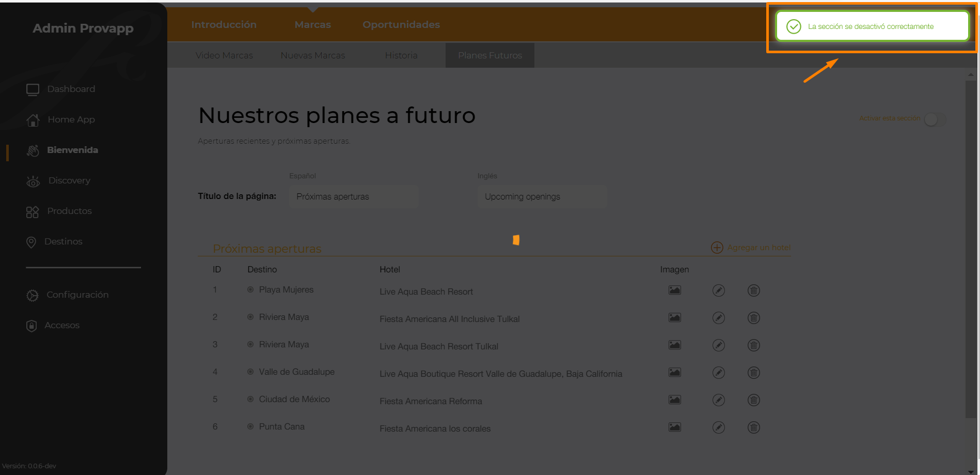The height and width of the screenshot is (475, 980).
Task: Open the Configuración gear icon
Action: click(32, 295)
